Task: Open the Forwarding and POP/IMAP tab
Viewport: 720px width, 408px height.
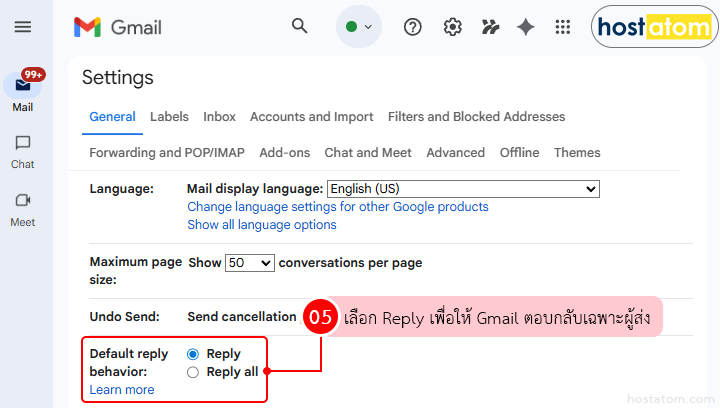Action: (167, 153)
